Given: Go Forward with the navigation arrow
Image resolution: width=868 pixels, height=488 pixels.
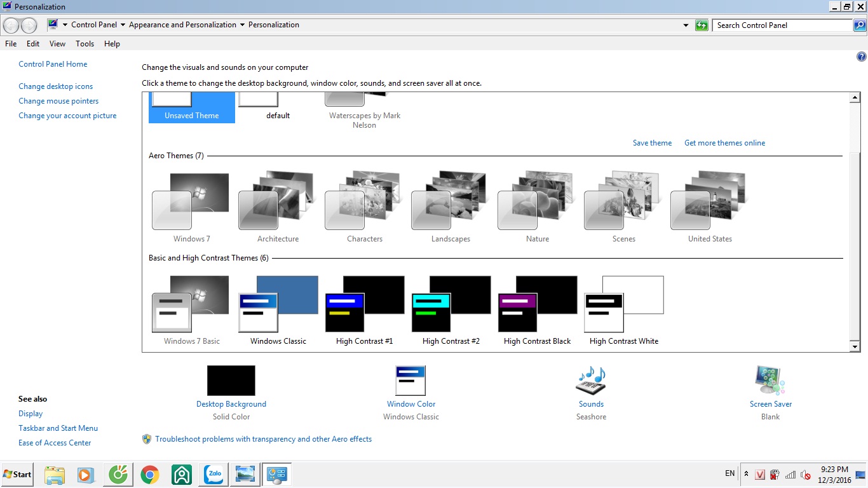Looking at the screenshot, I should (29, 25).
